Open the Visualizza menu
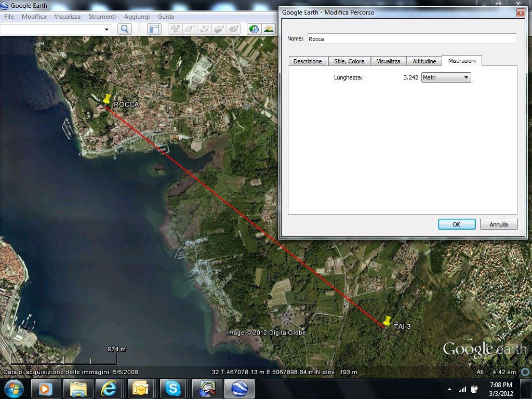The height and width of the screenshot is (399, 532). pyautogui.click(x=68, y=16)
